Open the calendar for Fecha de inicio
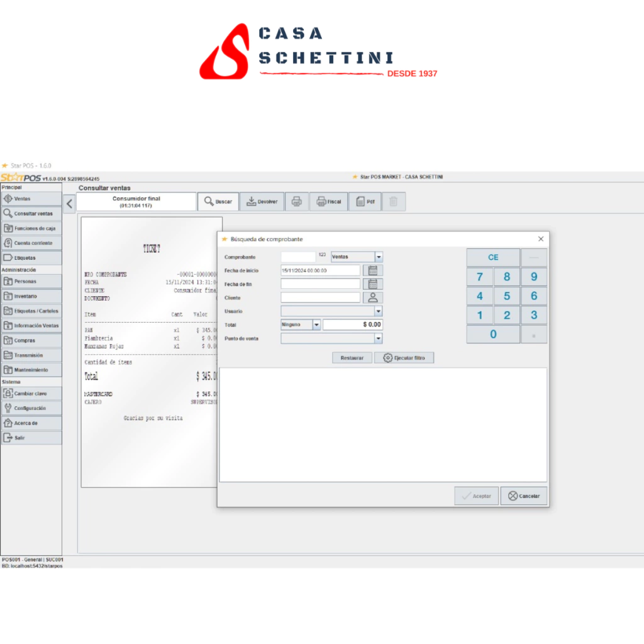 point(372,270)
